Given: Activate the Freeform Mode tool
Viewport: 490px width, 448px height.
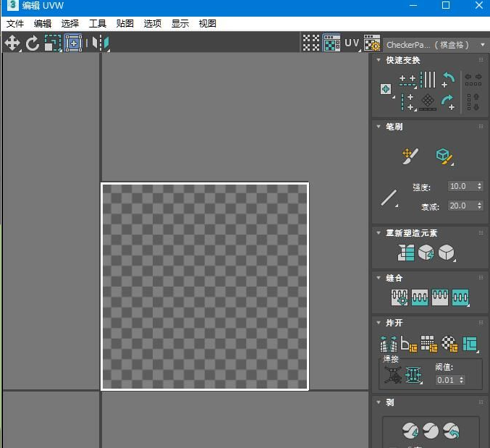Looking at the screenshot, I should [73, 43].
